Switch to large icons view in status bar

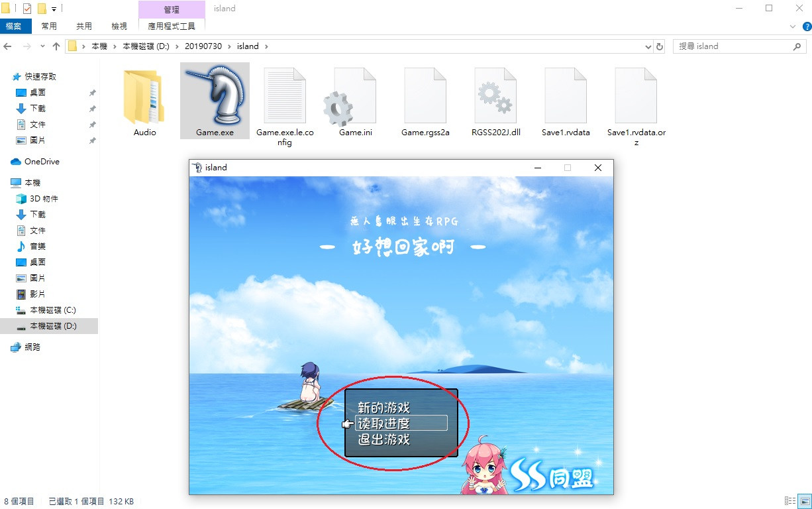pos(803,501)
